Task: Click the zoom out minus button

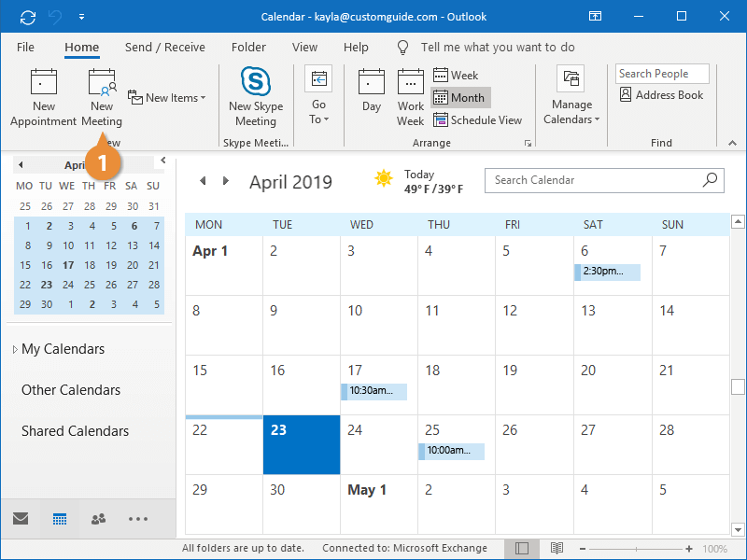Action: point(582,549)
